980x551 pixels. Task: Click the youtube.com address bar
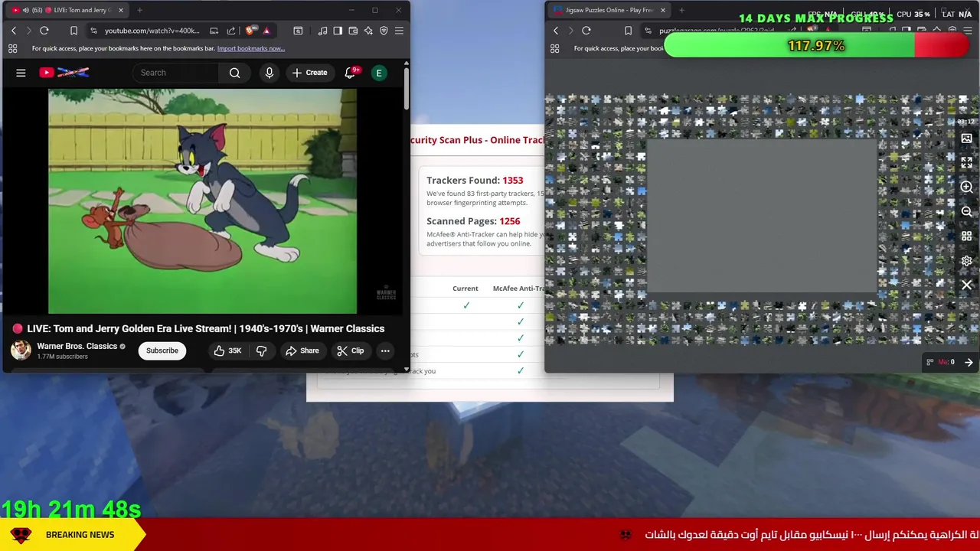[x=152, y=31]
